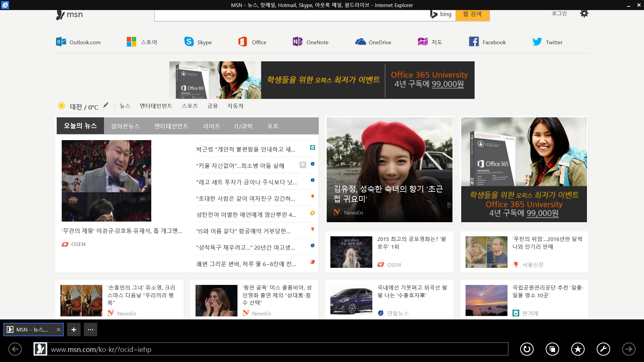Open the 이경규·강호동·유재석 news photo
The width and height of the screenshot is (644, 362).
(x=106, y=181)
